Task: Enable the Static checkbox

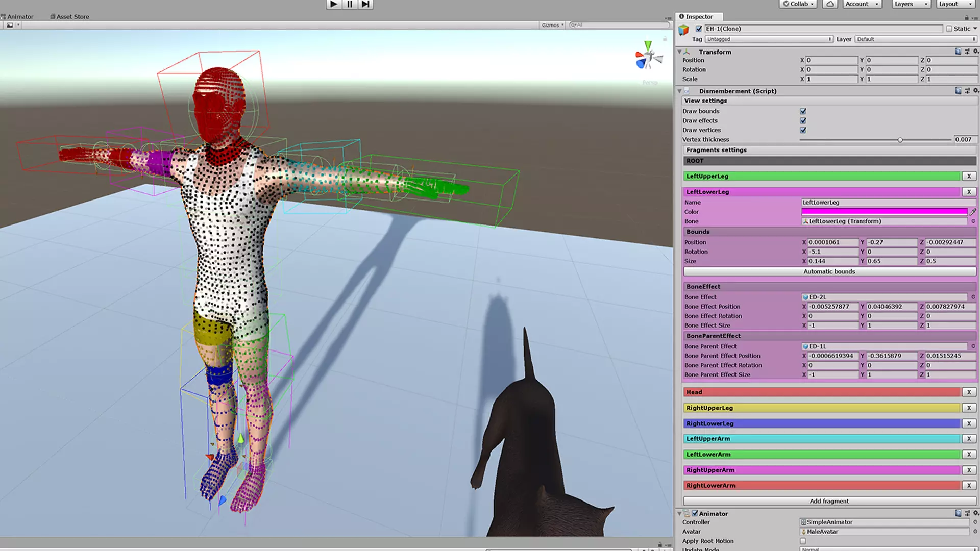Action: coord(949,29)
